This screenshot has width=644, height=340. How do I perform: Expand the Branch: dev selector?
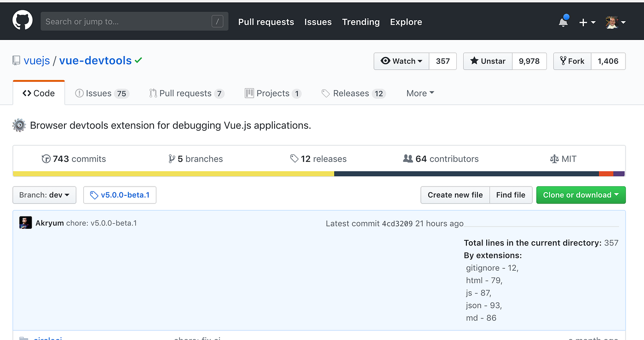pyautogui.click(x=44, y=195)
